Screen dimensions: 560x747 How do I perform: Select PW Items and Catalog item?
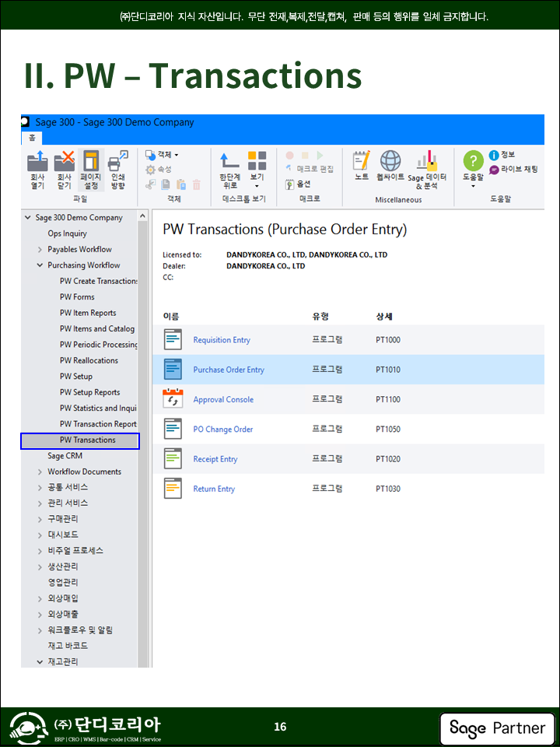pos(97,328)
